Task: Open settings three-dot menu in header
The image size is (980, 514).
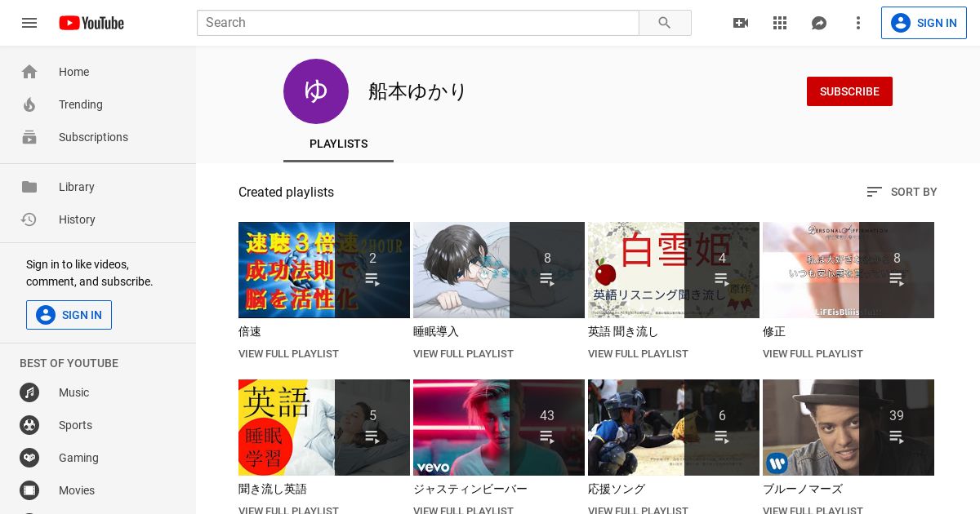Action: 858,23
